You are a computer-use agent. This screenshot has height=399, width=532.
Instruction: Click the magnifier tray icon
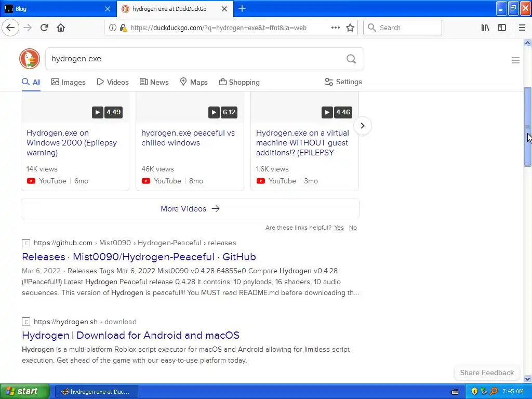pyautogui.click(x=494, y=391)
